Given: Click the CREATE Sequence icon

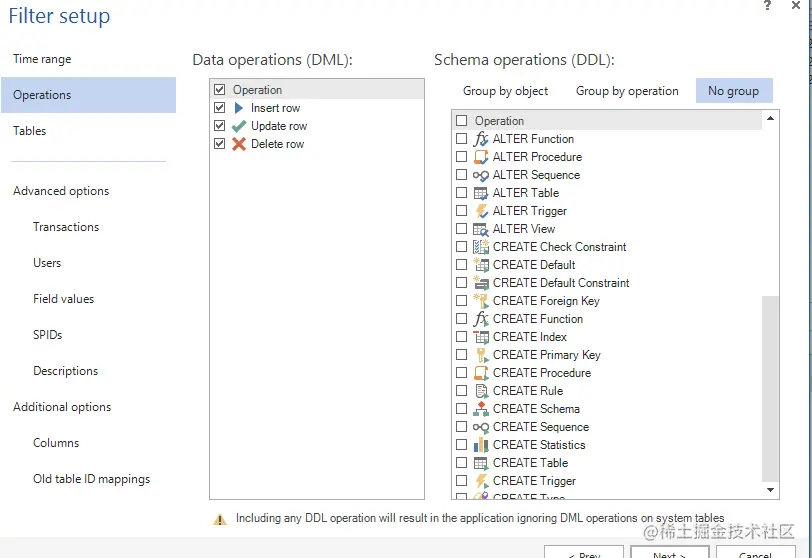Looking at the screenshot, I should [481, 427].
